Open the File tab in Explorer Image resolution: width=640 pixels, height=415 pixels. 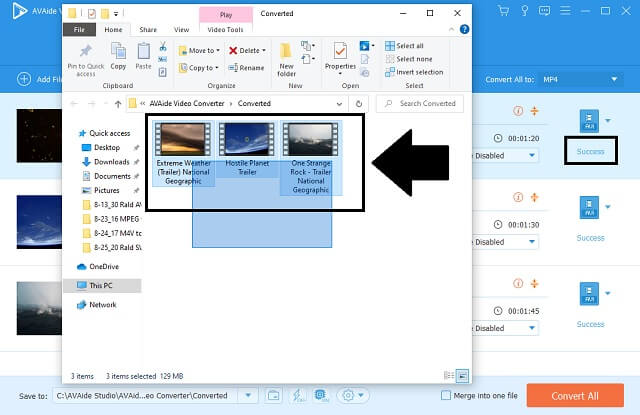tap(79, 29)
